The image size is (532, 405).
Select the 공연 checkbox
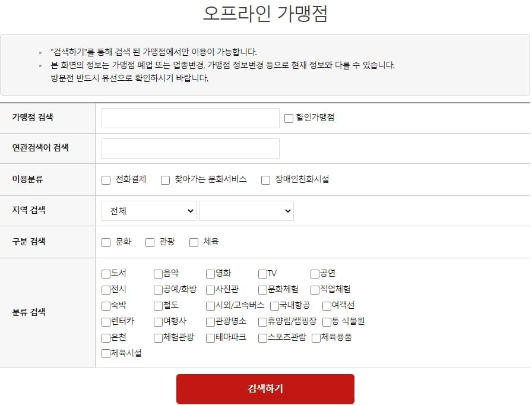pos(315,274)
